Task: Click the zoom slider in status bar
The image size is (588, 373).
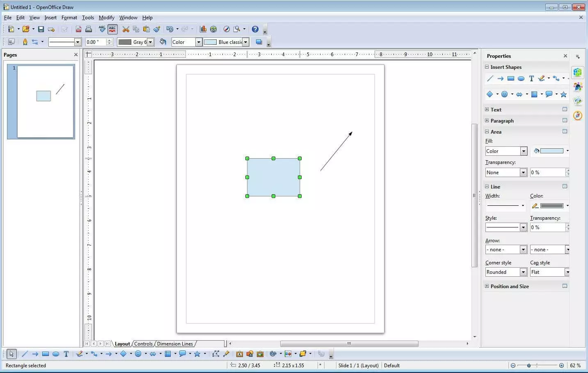Action: tap(529, 366)
